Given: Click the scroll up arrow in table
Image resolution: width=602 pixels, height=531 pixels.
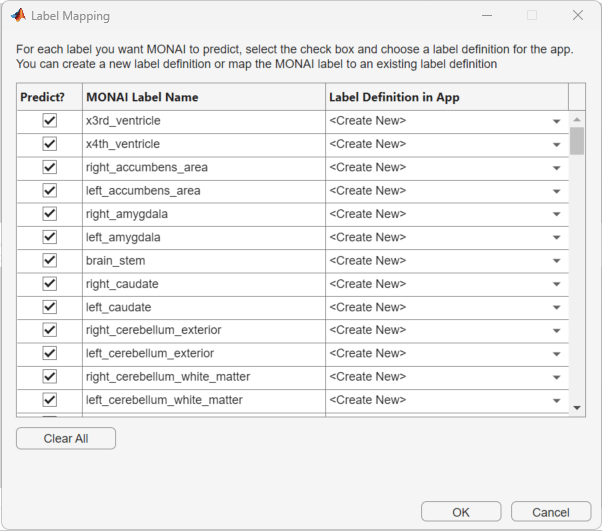Looking at the screenshot, I should [x=577, y=120].
